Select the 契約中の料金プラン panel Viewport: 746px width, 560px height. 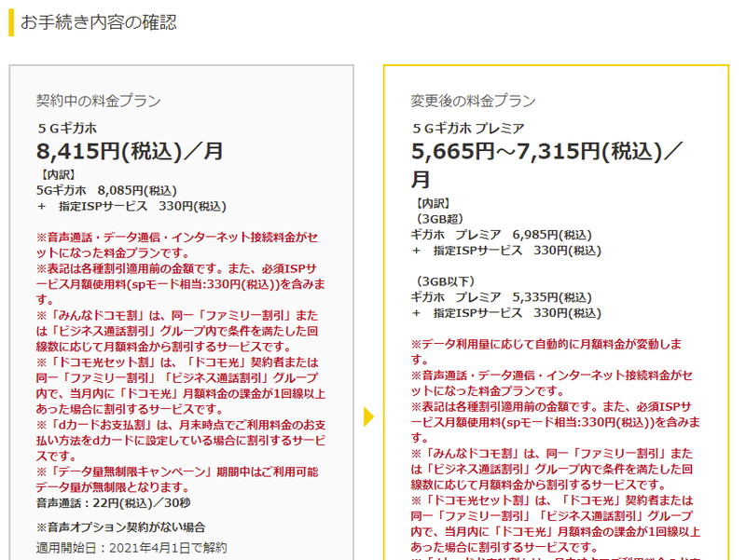pyautogui.click(x=182, y=280)
